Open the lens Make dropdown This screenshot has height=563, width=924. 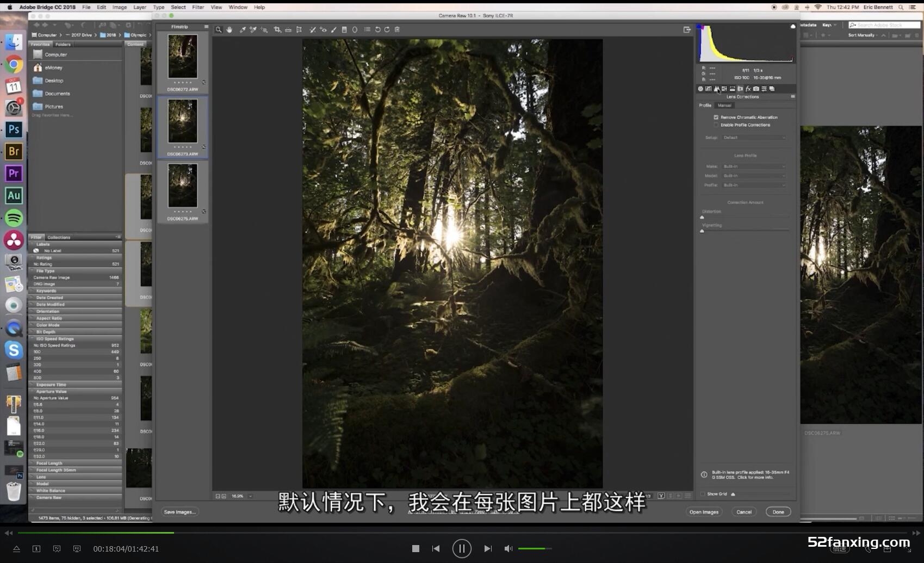tap(754, 166)
